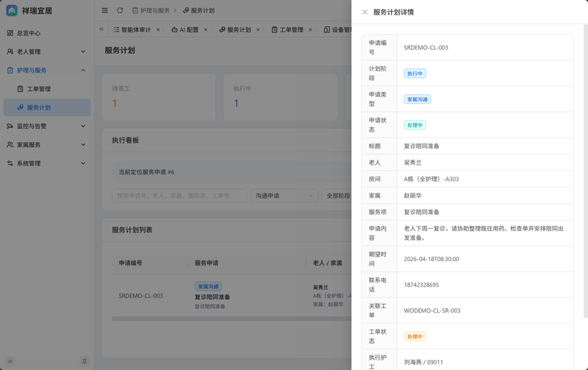
Task: Select 服务计划 in sidebar
Action: click(x=47, y=107)
